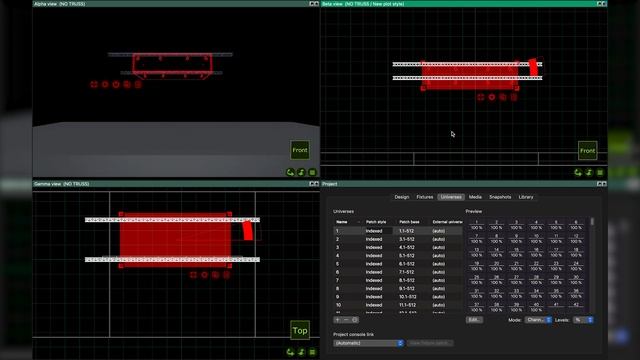This screenshot has width=640, height=360.
Task: Open the Library tab
Action: 526,197
